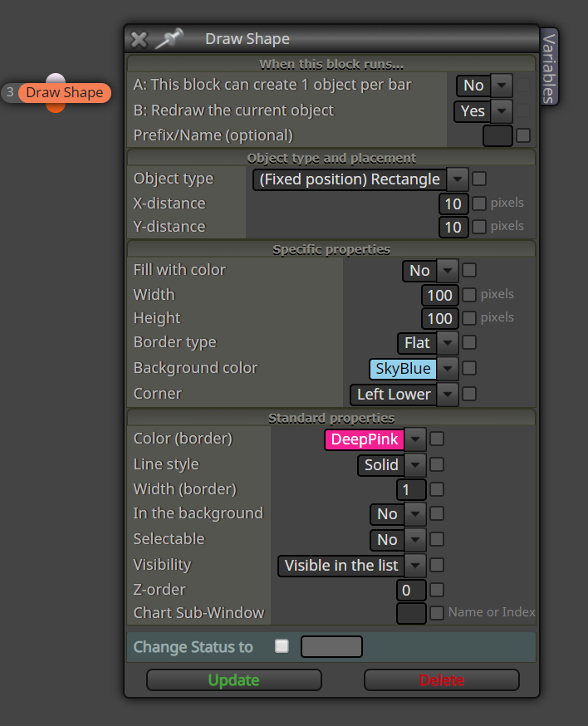The height and width of the screenshot is (726, 588).
Task: Tick the Prefix/Name checkbox
Action: [523, 135]
